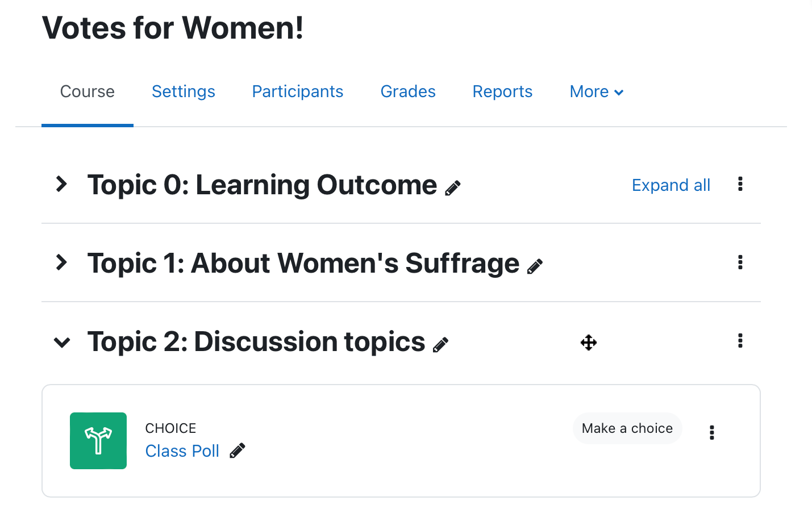Click the pencil icon beside Topic 2 heading

(440, 344)
